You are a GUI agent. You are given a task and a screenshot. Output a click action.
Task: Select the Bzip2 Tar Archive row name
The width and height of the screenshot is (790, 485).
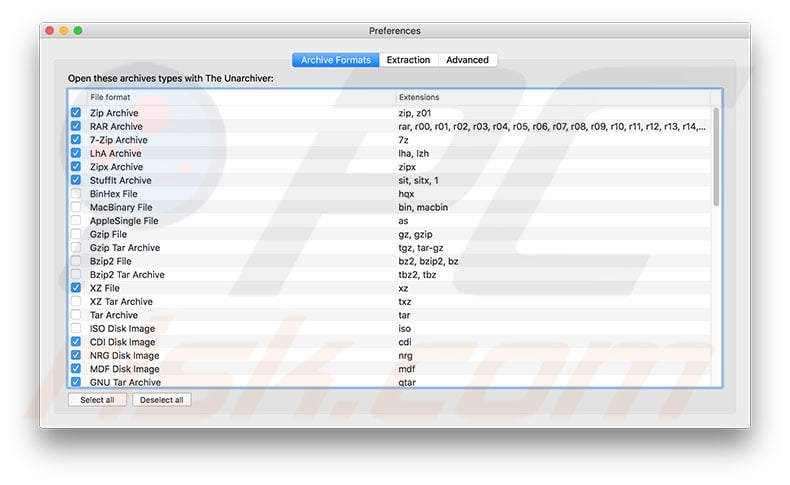(x=127, y=274)
